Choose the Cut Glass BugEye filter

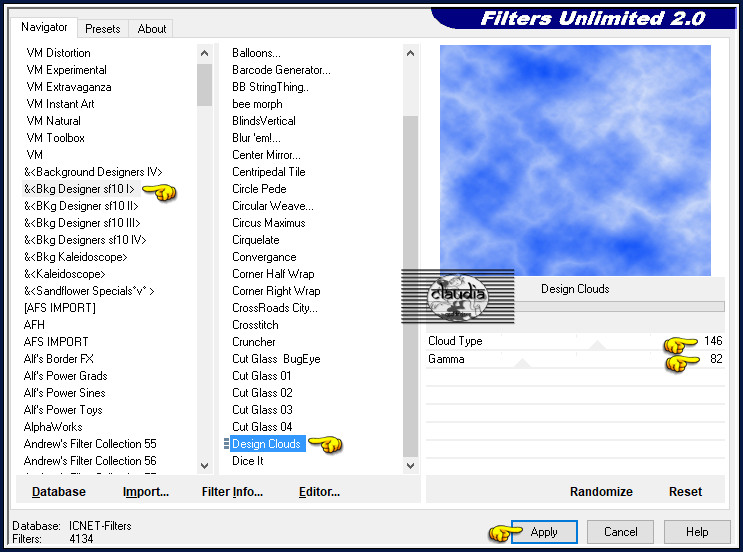pyautogui.click(x=276, y=359)
